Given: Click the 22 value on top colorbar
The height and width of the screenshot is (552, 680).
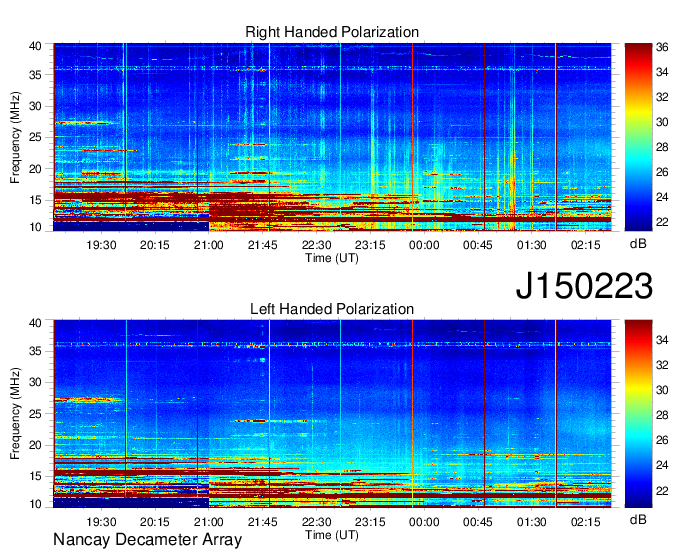Looking at the screenshot, I should tap(662, 222).
